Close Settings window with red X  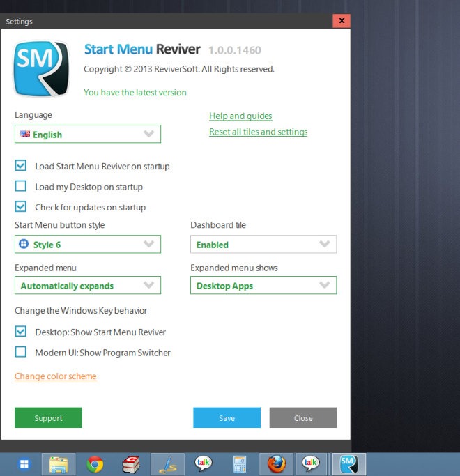point(342,21)
